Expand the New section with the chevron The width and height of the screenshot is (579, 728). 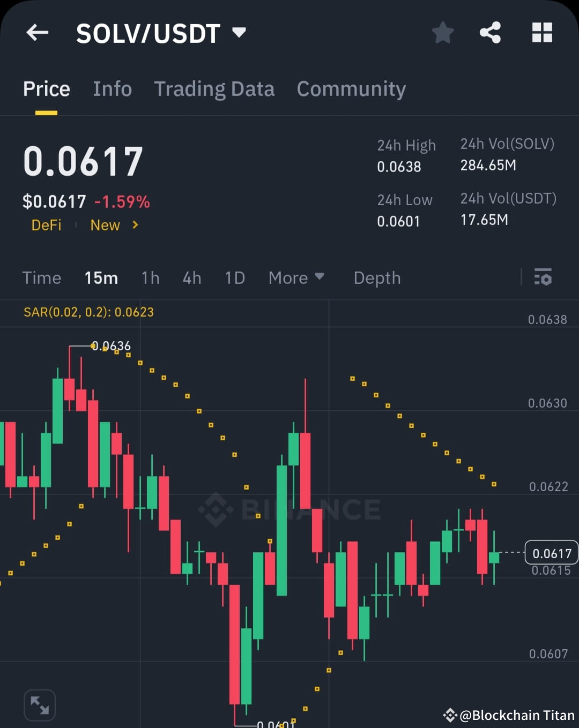point(135,225)
